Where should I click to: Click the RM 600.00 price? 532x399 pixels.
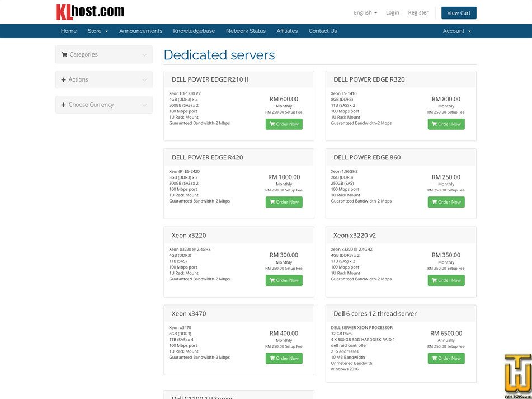pos(284,99)
